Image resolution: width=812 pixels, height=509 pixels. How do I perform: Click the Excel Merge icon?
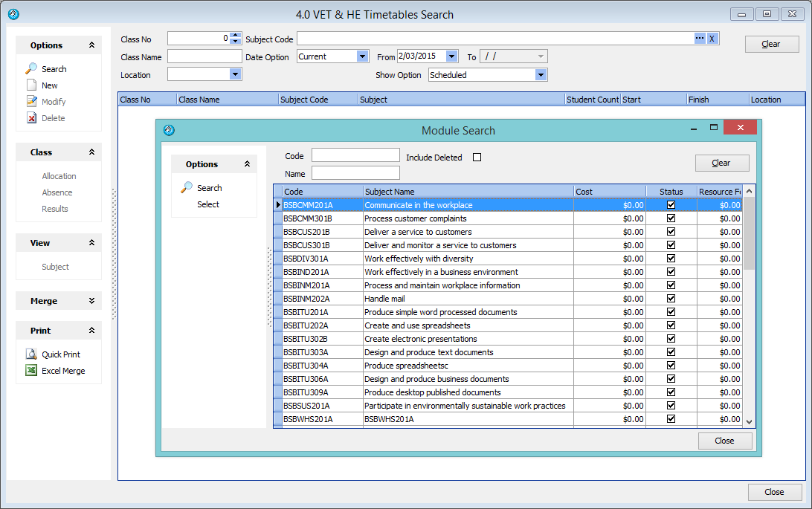click(31, 371)
